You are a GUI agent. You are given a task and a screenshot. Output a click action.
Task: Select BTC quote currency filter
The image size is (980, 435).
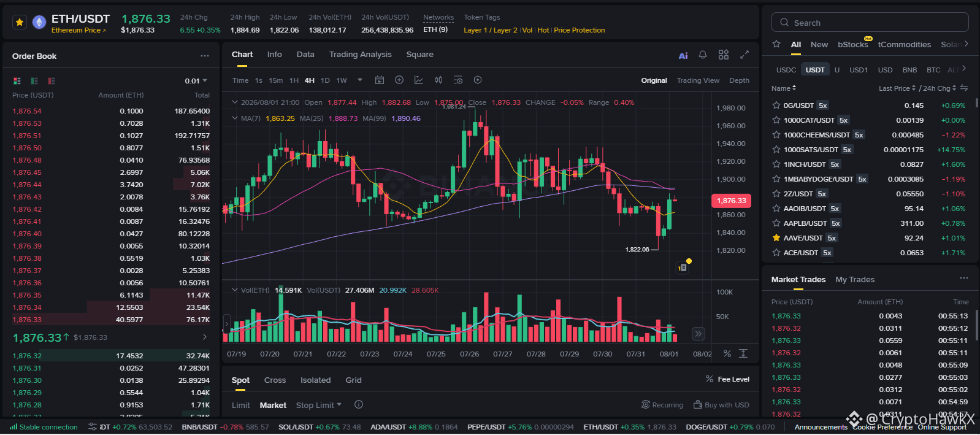933,70
